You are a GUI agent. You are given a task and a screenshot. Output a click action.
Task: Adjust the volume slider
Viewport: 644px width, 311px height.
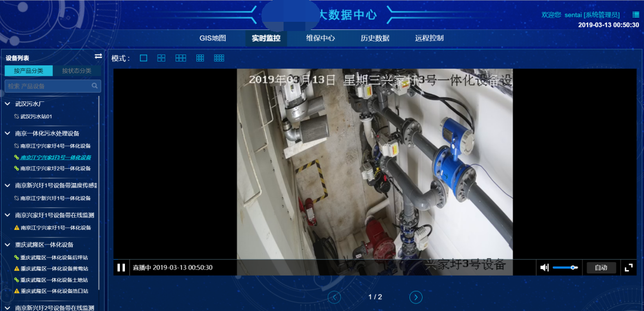coord(565,267)
